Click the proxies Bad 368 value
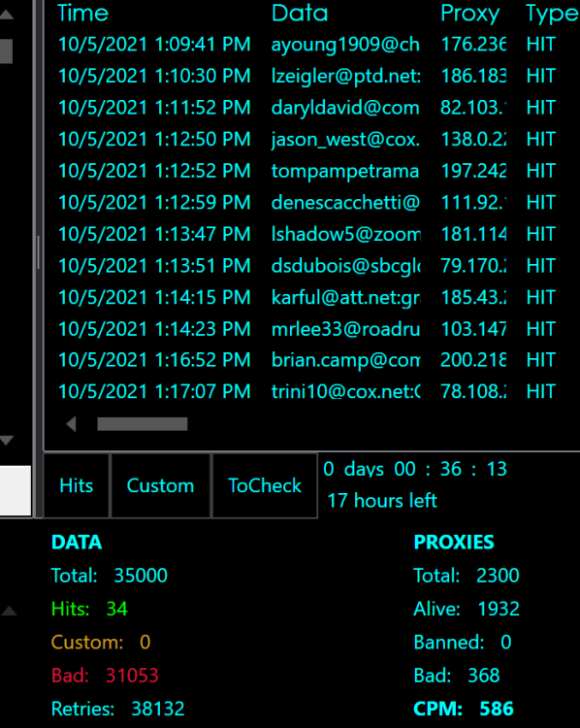This screenshot has width=580, height=728. point(483,676)
